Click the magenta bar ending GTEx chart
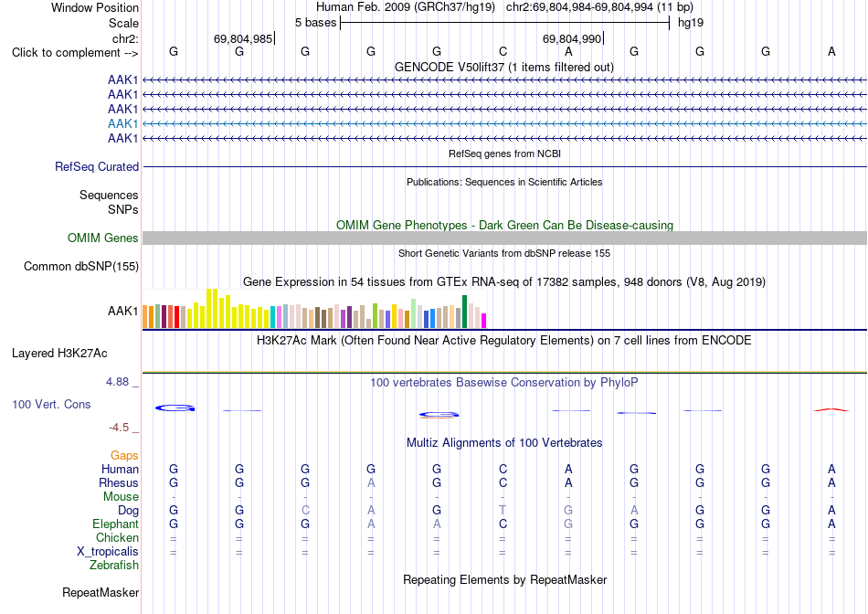This screenshot has height=614, width=868. coord(484,321)
